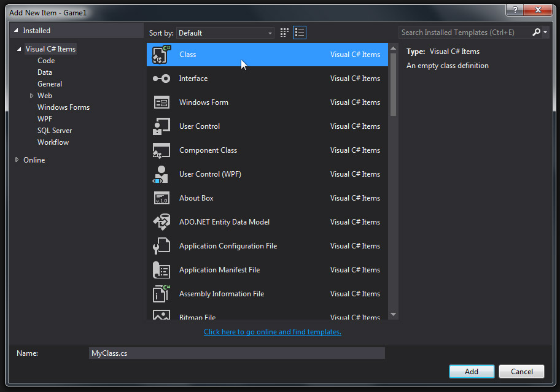The image size is (560, 392).
Task: Select the Component Class icon
Action: 161,150
